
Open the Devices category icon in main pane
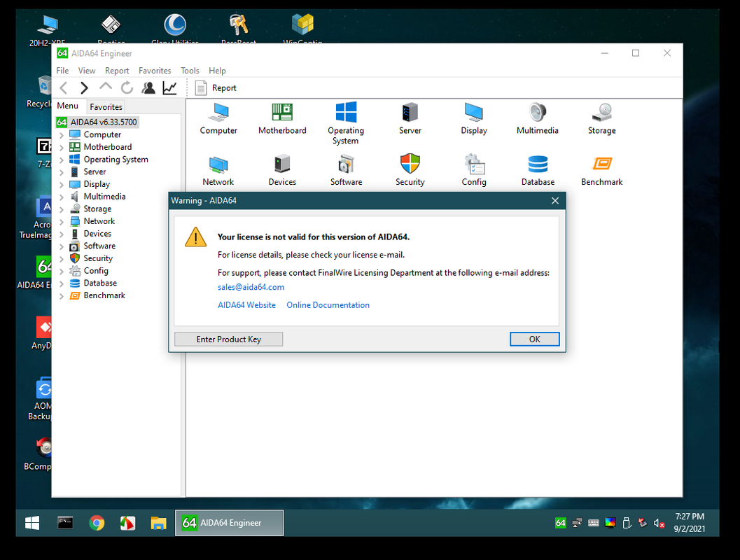282,170
